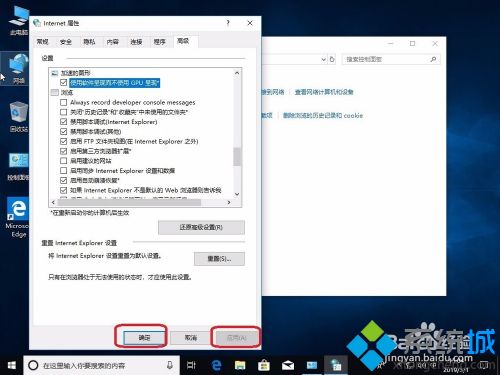Viewport: 500px width, 375px height.
Task: Launch Microsoft Edge from desktop shortcut
Action: click(19, 217)
